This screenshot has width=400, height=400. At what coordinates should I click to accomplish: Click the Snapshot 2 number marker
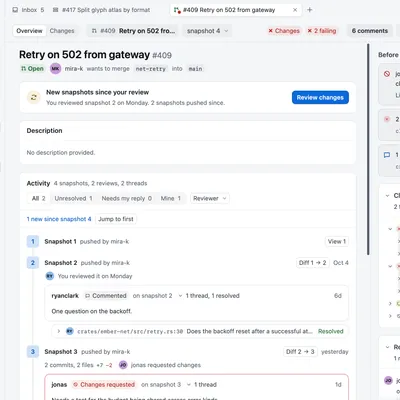click(x=33, y=263)
